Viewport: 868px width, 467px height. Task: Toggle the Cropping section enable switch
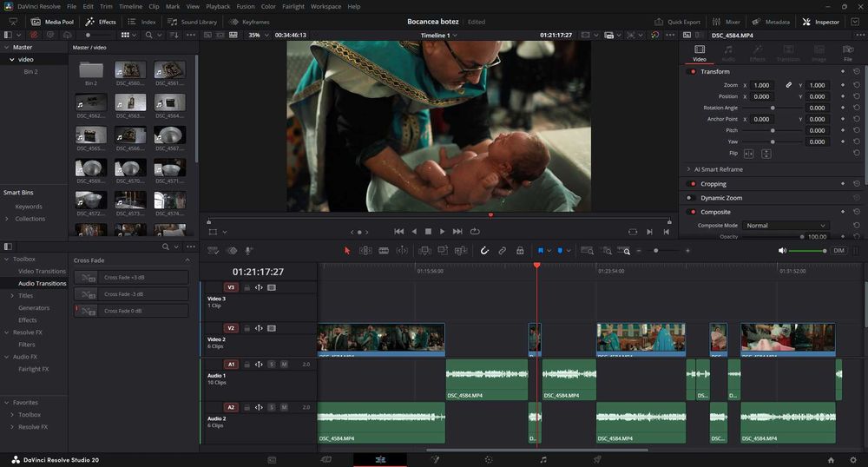[x=692, y=184]
